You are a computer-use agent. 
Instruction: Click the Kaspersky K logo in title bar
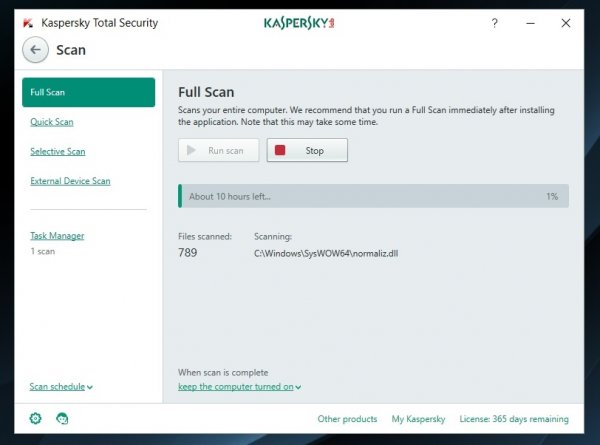[x=28, y=23]
